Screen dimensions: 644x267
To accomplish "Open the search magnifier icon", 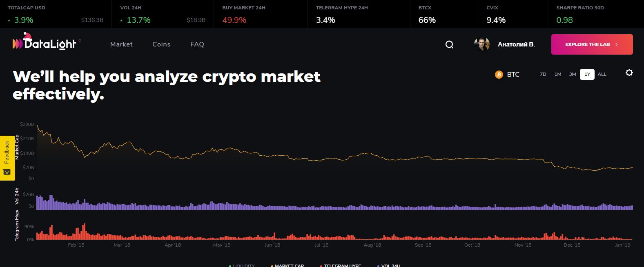I will pyautogui.click(x=449, y=45).
